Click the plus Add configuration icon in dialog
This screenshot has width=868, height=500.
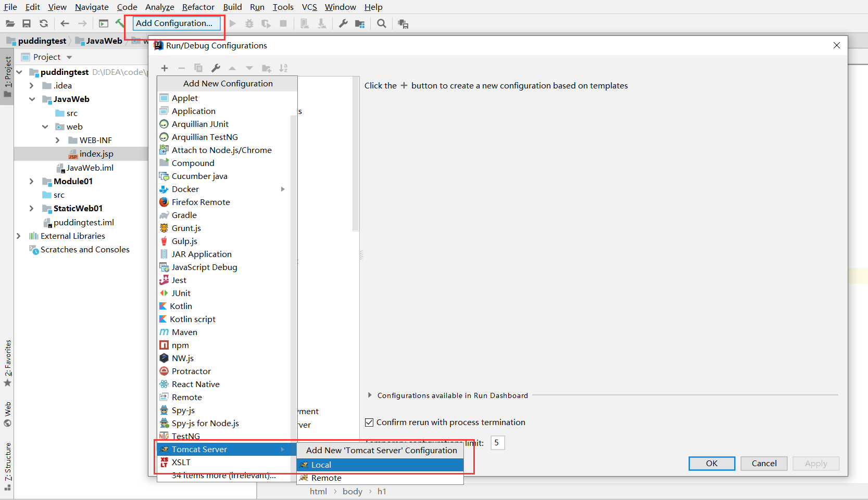point(165,68)
